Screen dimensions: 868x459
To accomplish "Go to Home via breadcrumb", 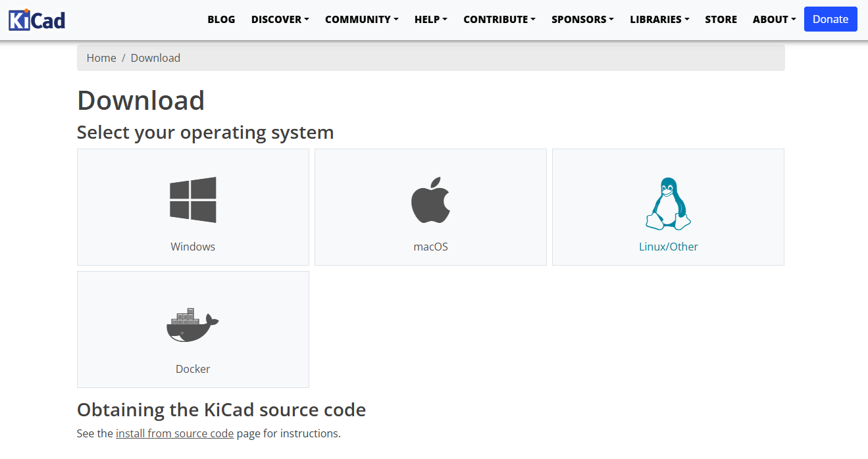I will 101,58.
